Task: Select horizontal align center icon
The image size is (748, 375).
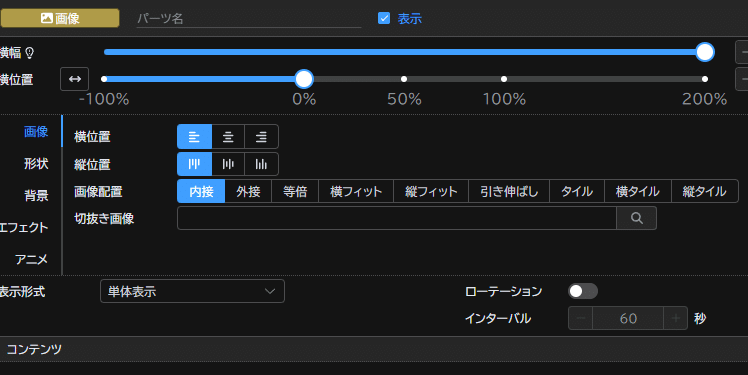Action: point(228,137)
